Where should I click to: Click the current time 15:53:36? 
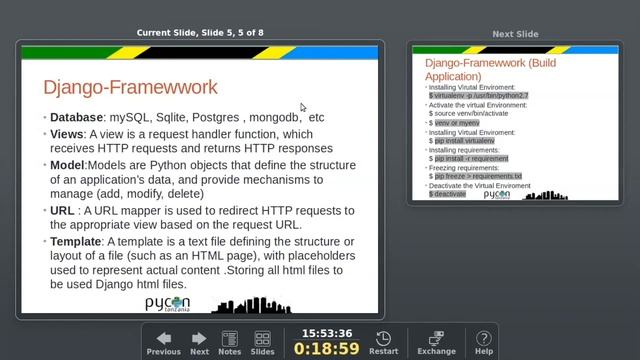(327, 333)
